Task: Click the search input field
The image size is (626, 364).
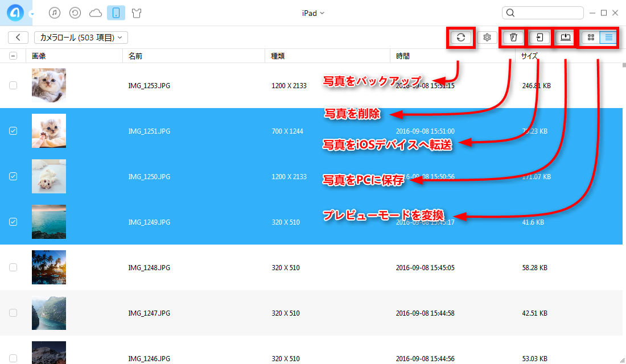Action: [542, 13]
